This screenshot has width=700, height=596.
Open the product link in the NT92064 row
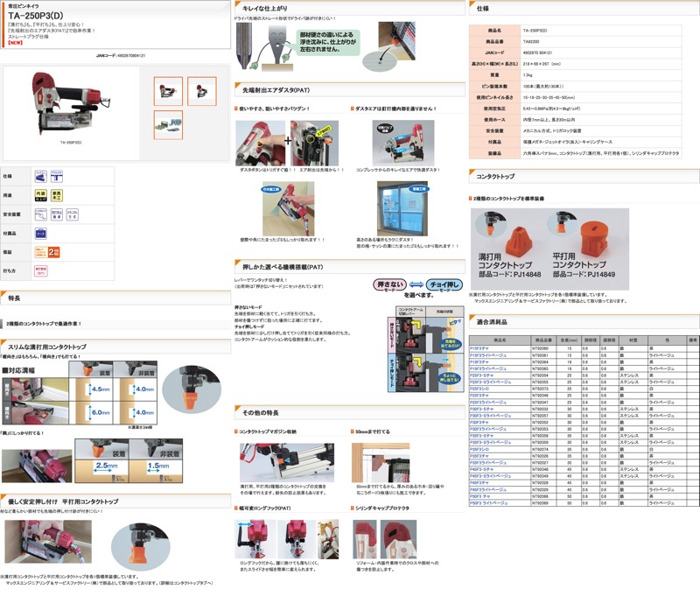[479, 362]
